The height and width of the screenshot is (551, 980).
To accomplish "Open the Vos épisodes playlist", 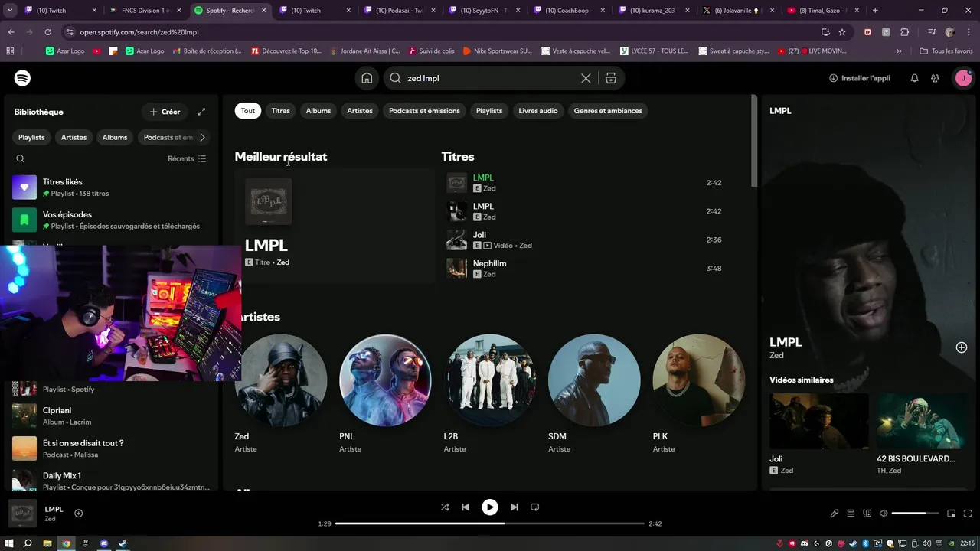I will coord(111,220).
